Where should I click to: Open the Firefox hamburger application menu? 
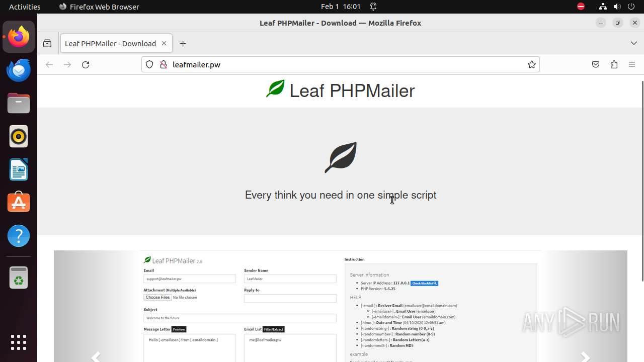coord(632,64)
